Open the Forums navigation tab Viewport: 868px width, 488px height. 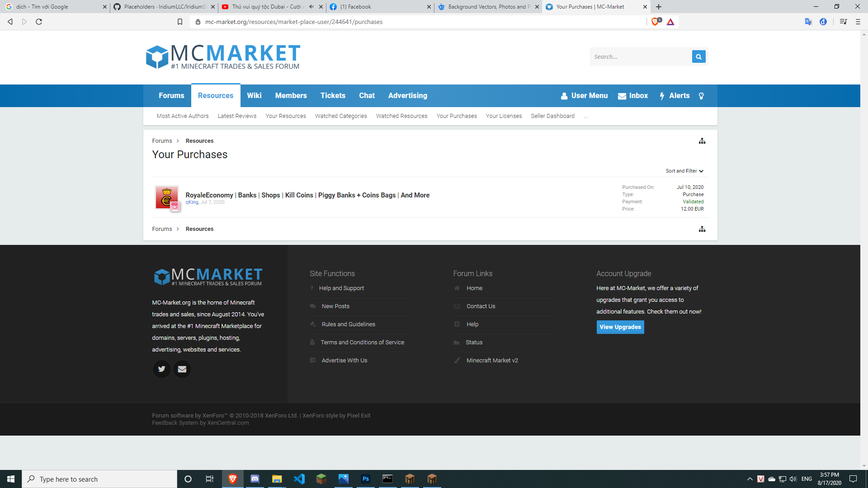point(171,96)
